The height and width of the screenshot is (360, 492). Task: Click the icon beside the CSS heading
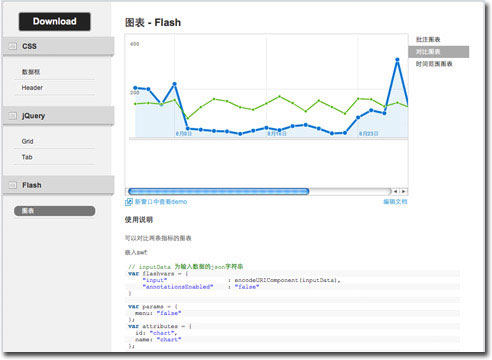click(13, 46)
